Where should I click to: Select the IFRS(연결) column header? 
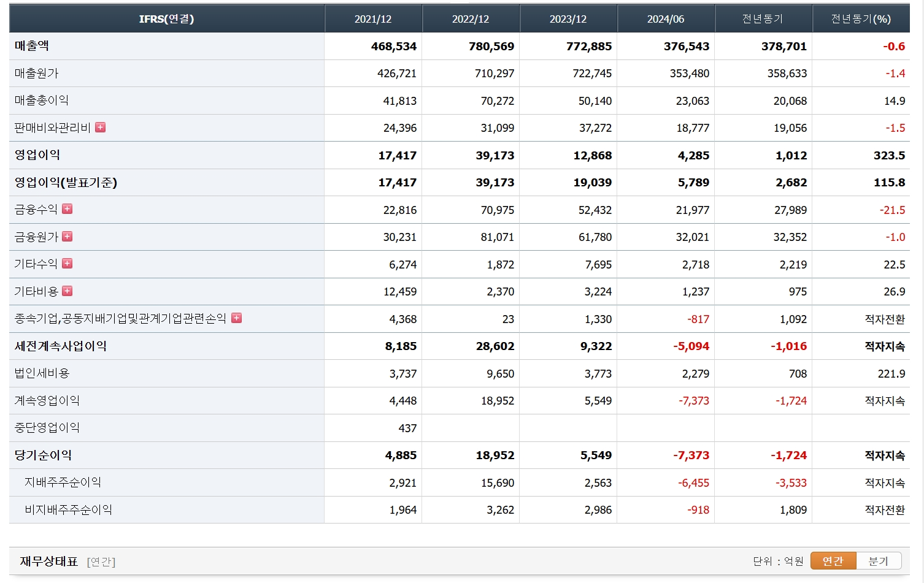point(166,19)
